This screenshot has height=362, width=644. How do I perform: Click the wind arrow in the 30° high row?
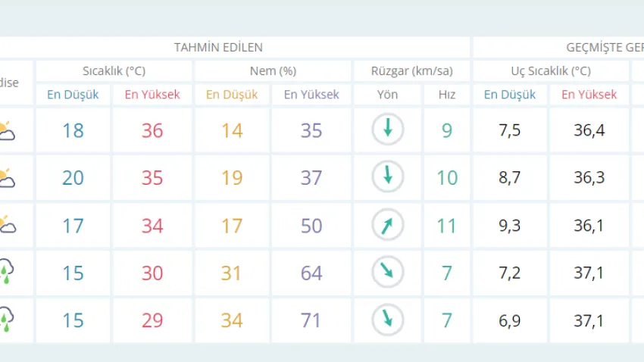(387, 273)
